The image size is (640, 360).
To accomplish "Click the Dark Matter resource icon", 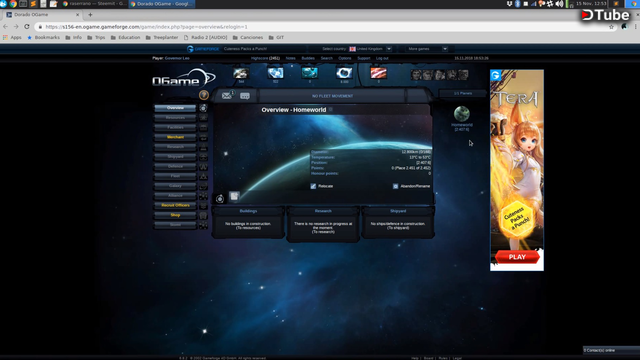I will point(378,73).
